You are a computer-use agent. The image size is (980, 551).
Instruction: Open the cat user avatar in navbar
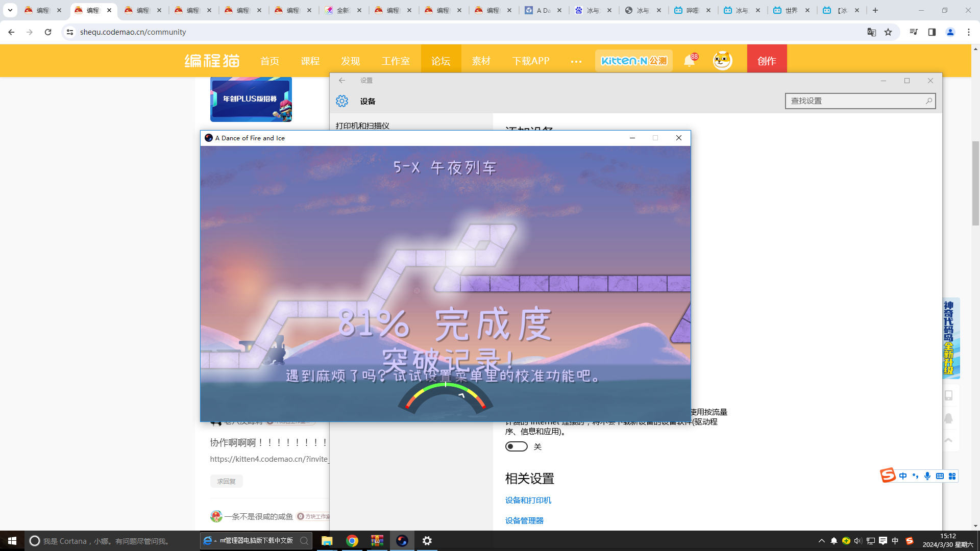[722, 60]
